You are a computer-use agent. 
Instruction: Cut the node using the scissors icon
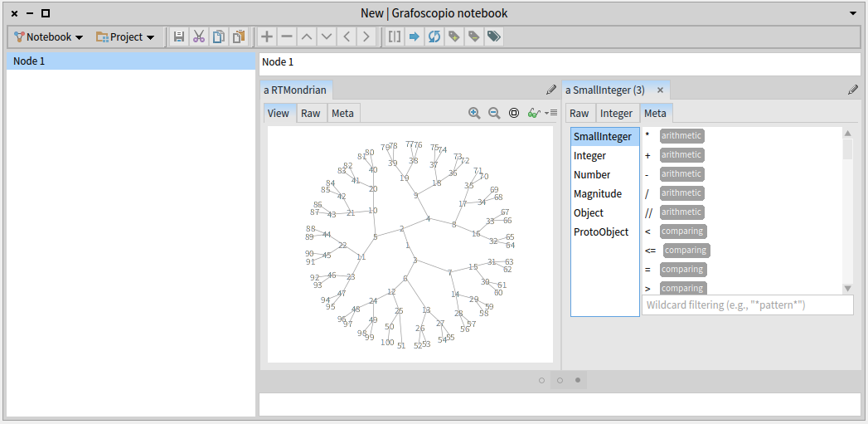coord(199,37)
